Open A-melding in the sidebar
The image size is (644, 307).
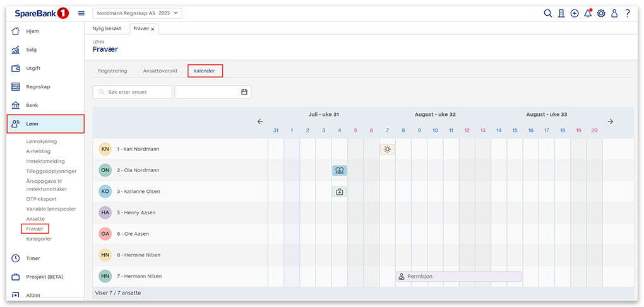click(39, 151)
